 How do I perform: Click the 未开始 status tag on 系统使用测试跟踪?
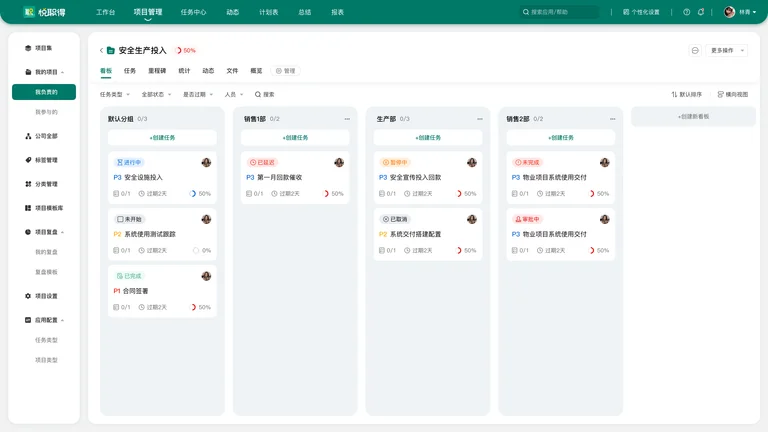click(129, 219)
